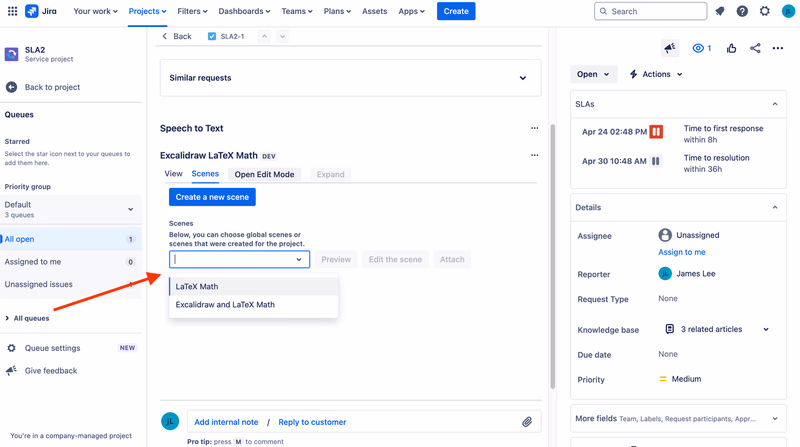Click the thumbs up vote icon
This screenshot has width=800, height=447.
(732, 48)
